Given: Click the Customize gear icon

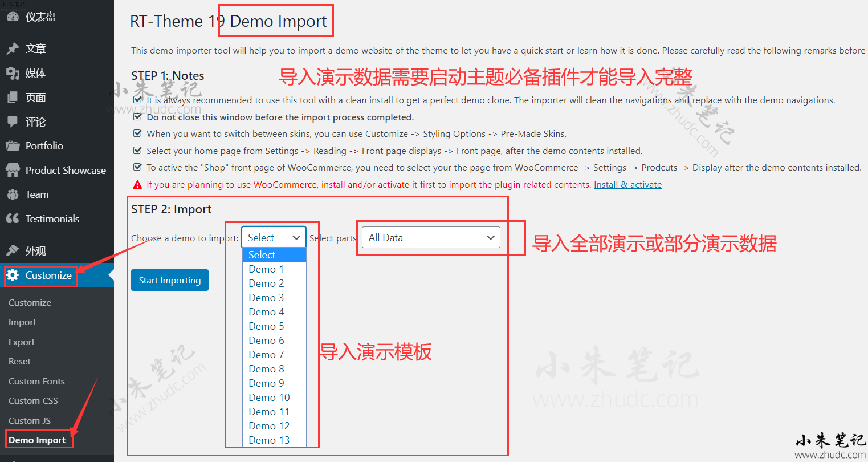Looking at the screenshot, I should tap(13, 275).
